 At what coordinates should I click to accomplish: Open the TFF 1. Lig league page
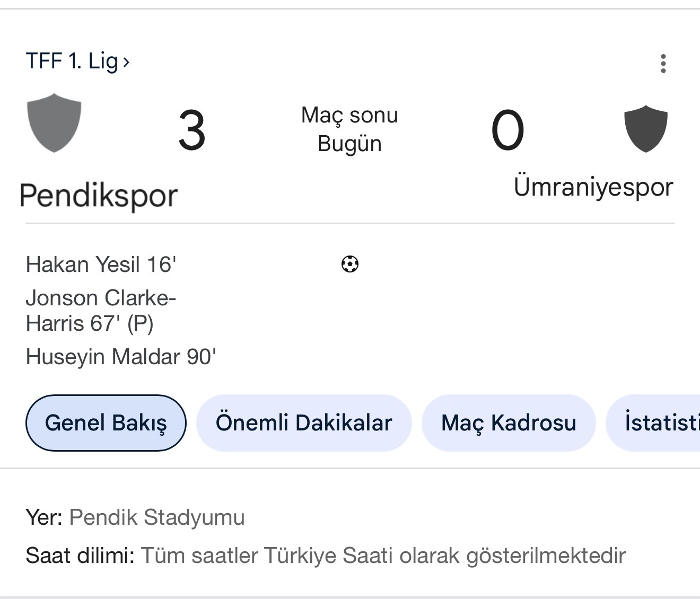[72, 61]
